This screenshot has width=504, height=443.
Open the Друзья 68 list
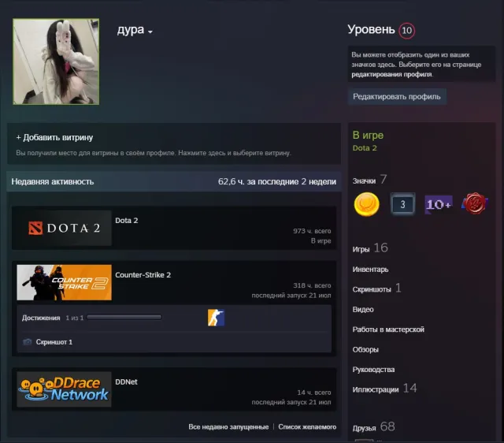(373, 427)
